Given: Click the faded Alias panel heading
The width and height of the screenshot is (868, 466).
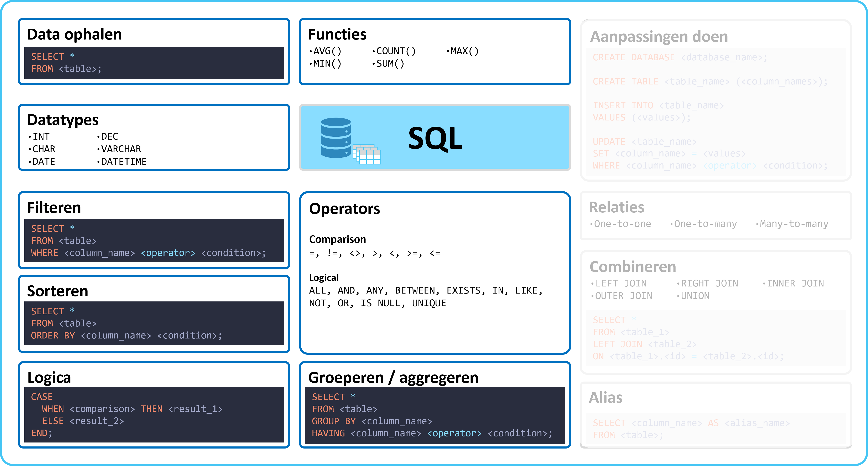Looking at the screenshot, I should [605, 397].
